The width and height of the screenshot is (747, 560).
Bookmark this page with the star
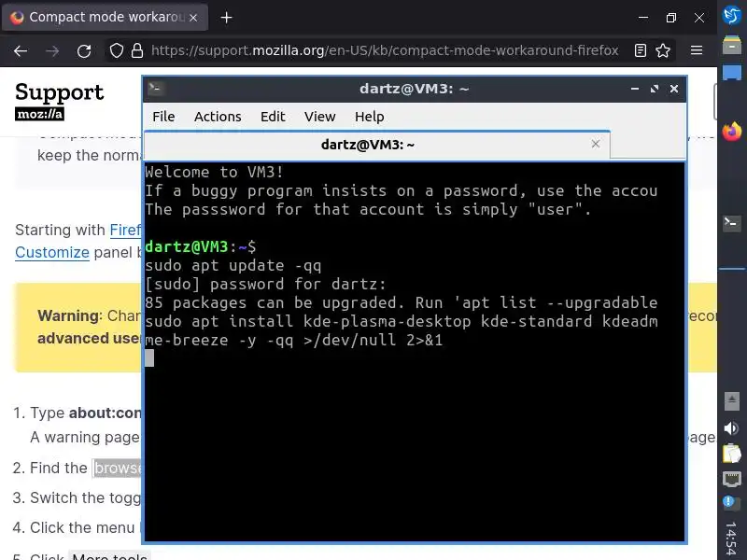click(663, 50)
